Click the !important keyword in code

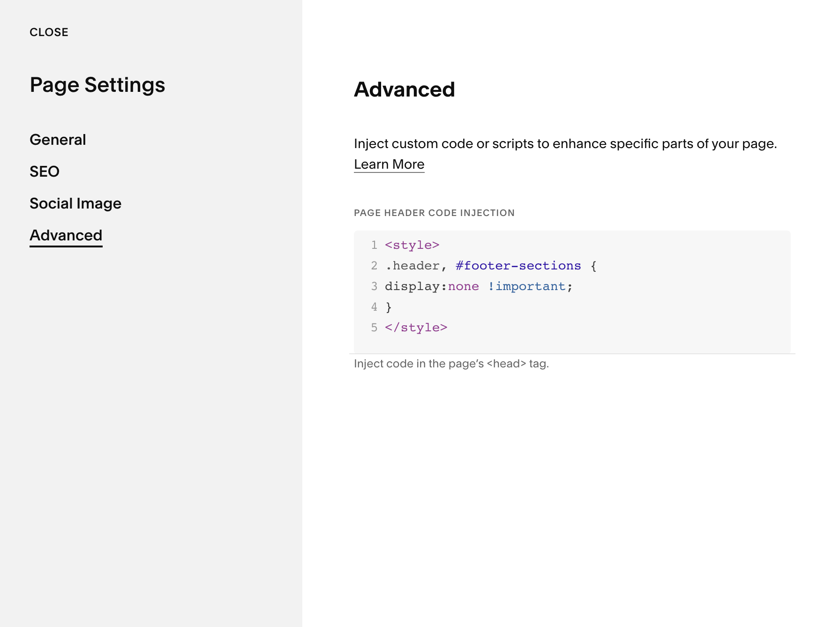(527, 286)
